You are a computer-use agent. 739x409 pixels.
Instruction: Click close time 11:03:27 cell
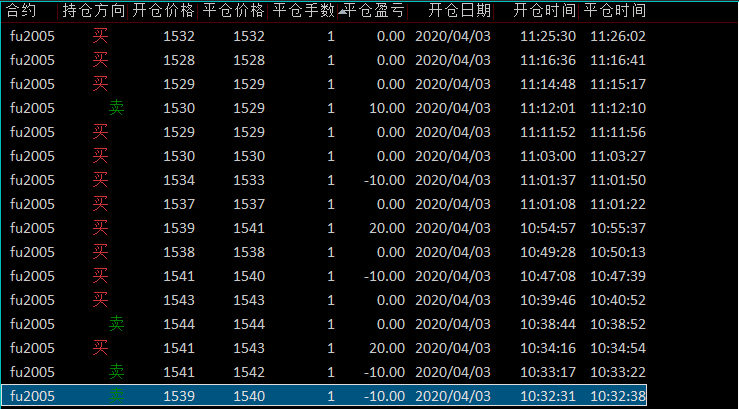pyautogui.click(x=618, y=156)
